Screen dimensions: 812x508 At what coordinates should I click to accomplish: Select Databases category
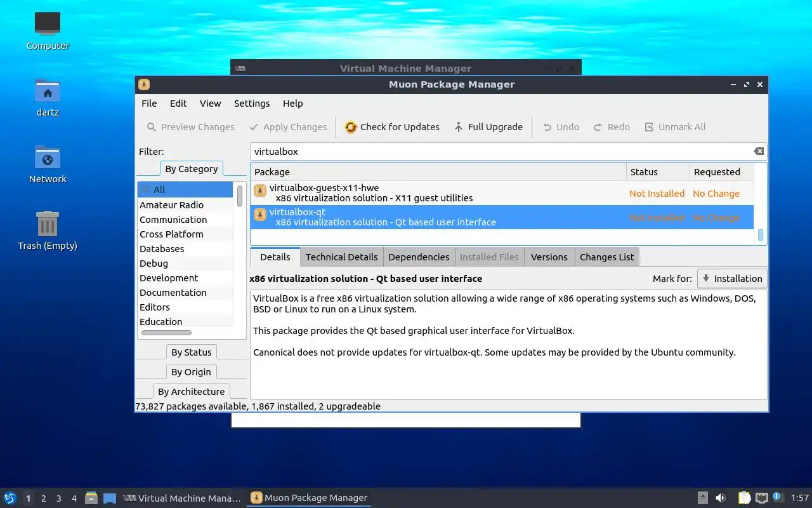pos(185,249)
